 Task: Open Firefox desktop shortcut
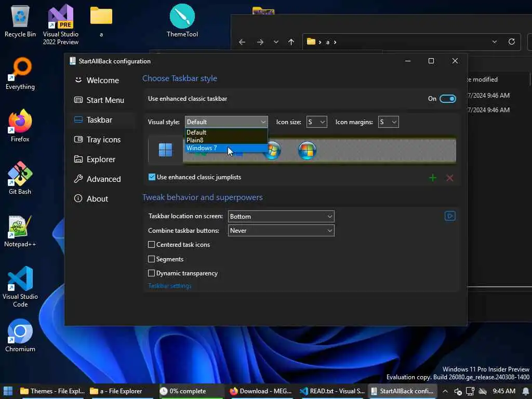pyautogui.click(x=20, y=126)
